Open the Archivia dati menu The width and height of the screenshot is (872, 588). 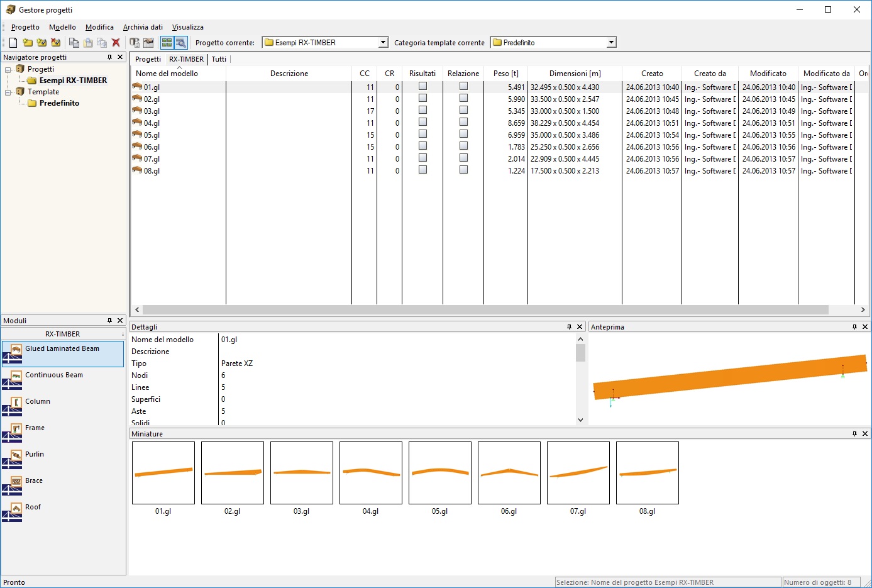(143, 27)
